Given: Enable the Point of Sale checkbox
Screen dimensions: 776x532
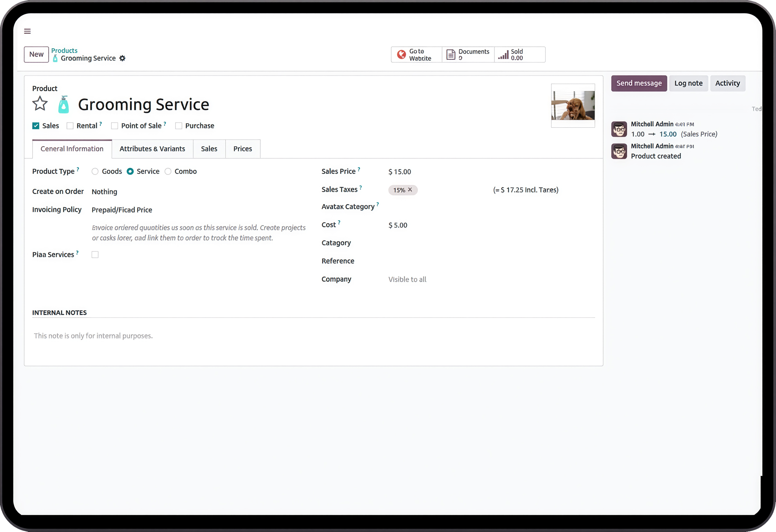Looking at the screenshot, I should click(x=114, y=126).
